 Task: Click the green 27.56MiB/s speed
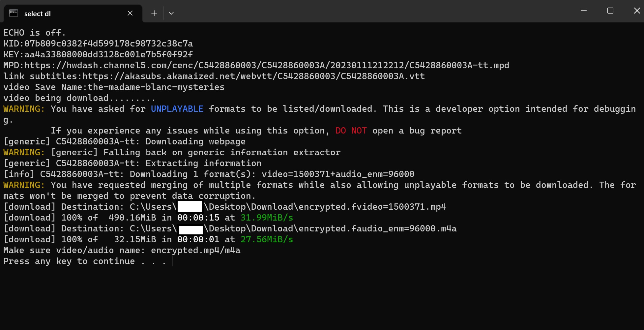coord(267,239)
